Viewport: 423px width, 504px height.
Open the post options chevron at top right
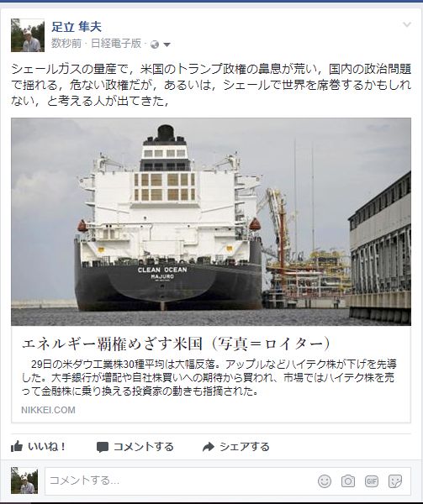coord(407,24)
